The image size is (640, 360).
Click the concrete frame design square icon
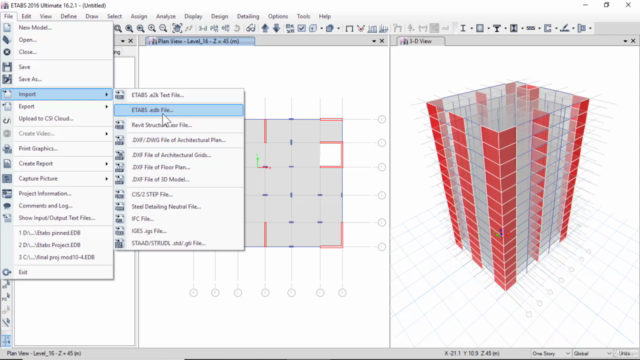pos(480,28)
